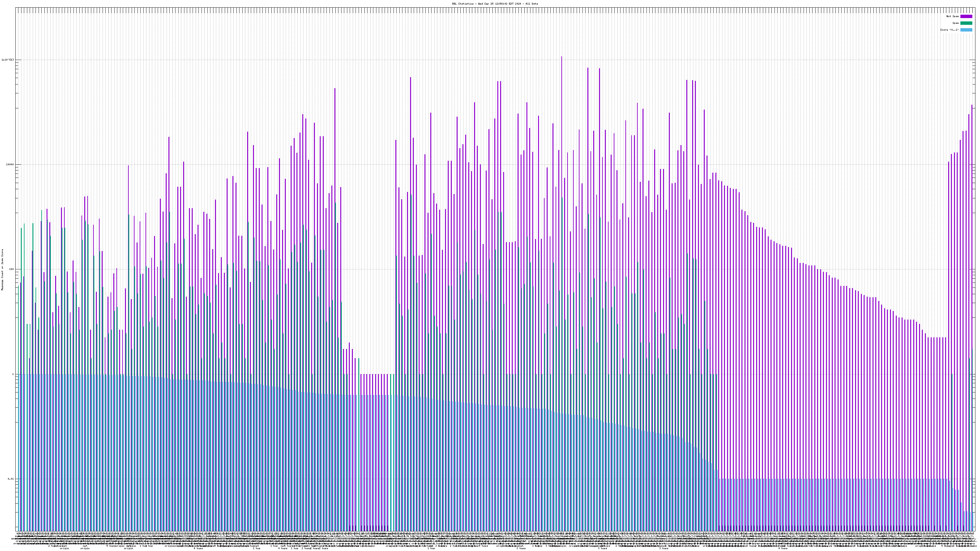980x551 pixels.
Task: Click the 10000 y-axis tick label
Action: point(9,165)
